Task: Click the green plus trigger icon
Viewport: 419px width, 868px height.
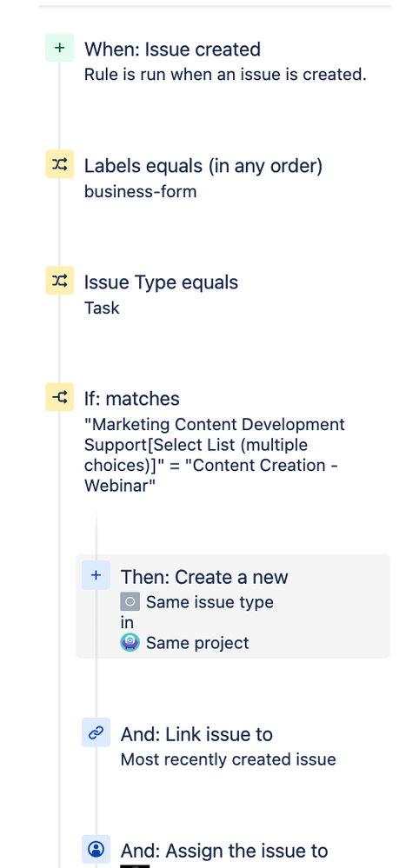Action: click(59, 48)
